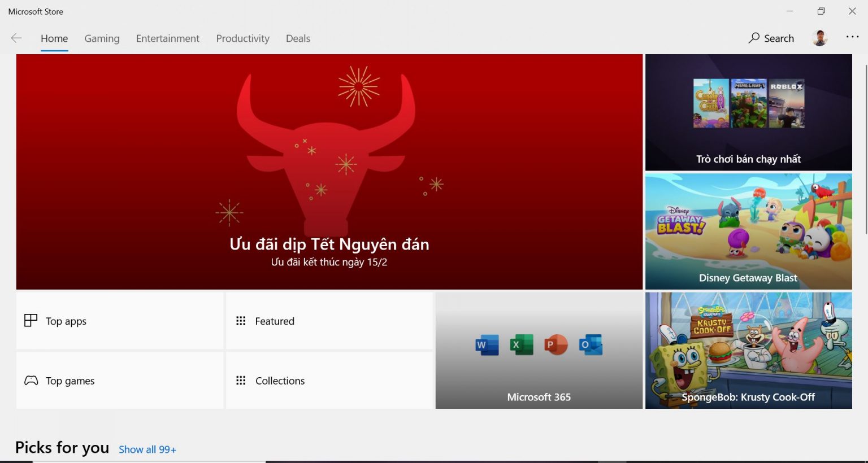Open the Productivity tab
The width and height of the screenshot is (868, 463).
click(242, 38)
